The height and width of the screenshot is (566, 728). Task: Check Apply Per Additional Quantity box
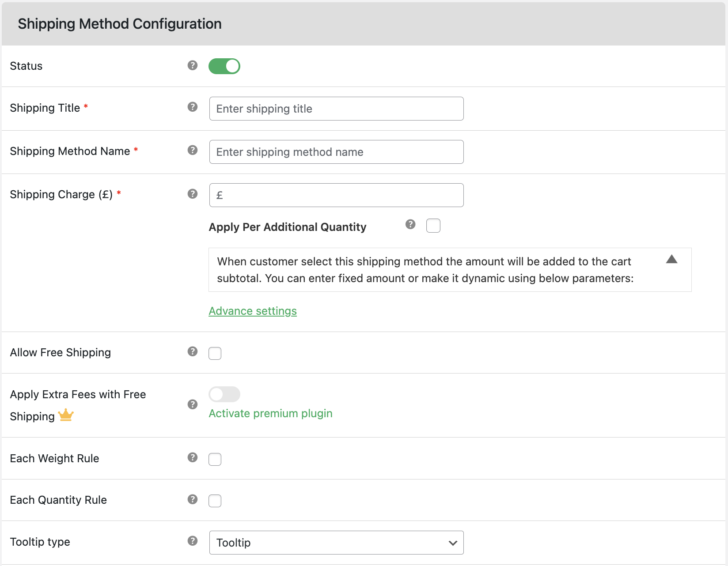click(x=433, y=226)
